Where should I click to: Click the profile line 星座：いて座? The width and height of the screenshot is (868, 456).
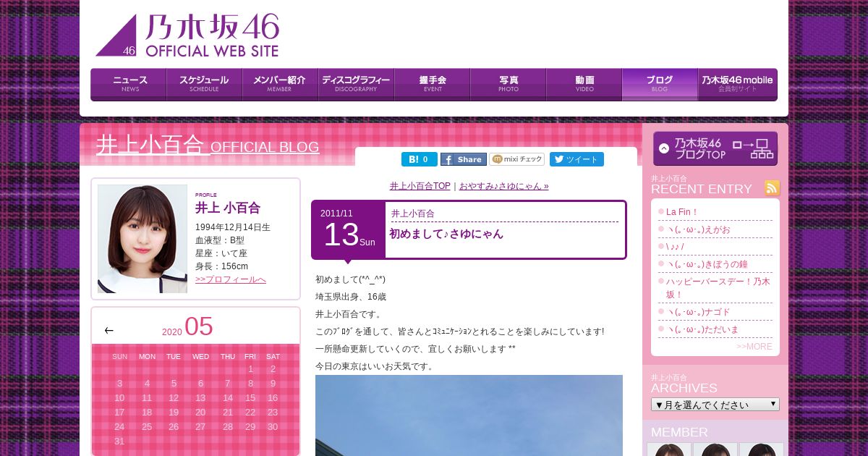coord(221,253)
